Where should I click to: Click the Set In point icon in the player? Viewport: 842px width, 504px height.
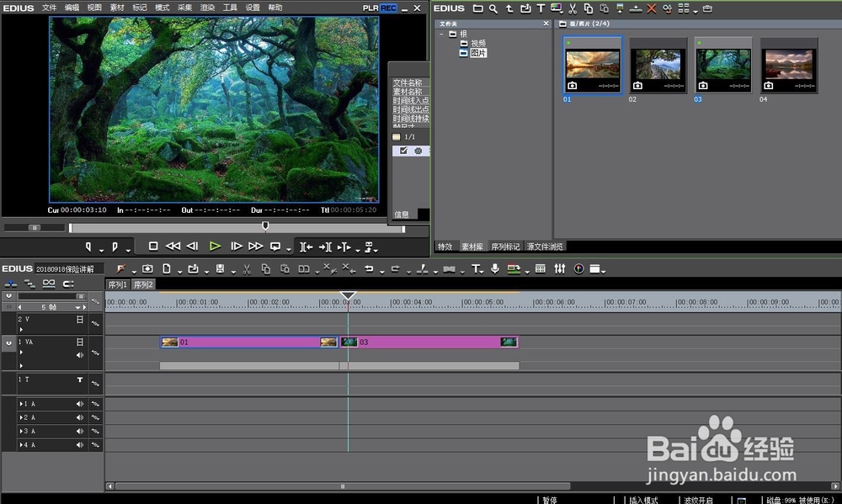[x=88, y=247]
